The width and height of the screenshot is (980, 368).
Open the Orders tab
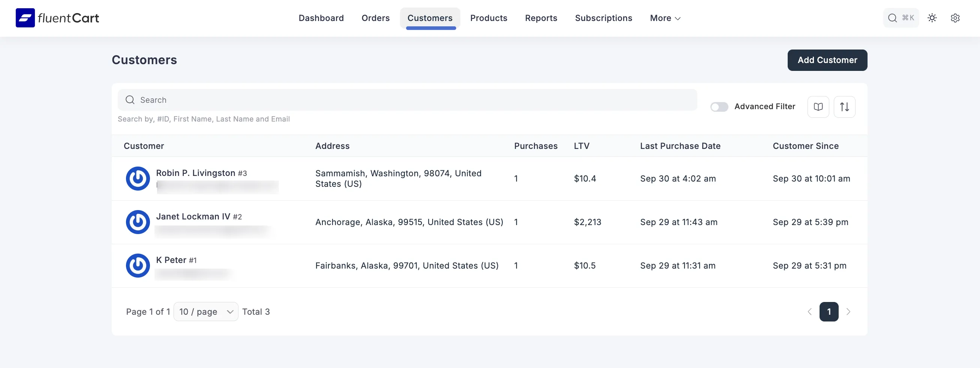[x=375, y=18]
